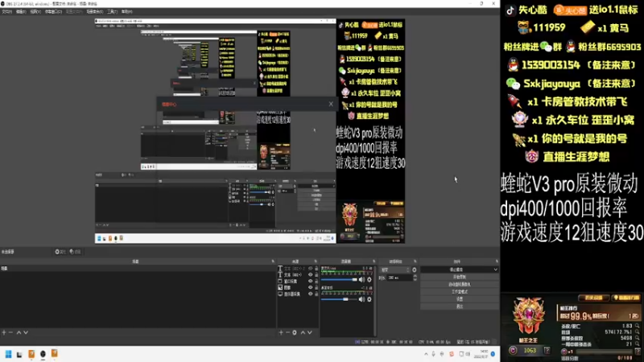Open the scene transition type dropdown
644x362 pixels.
tap(395, 269)
